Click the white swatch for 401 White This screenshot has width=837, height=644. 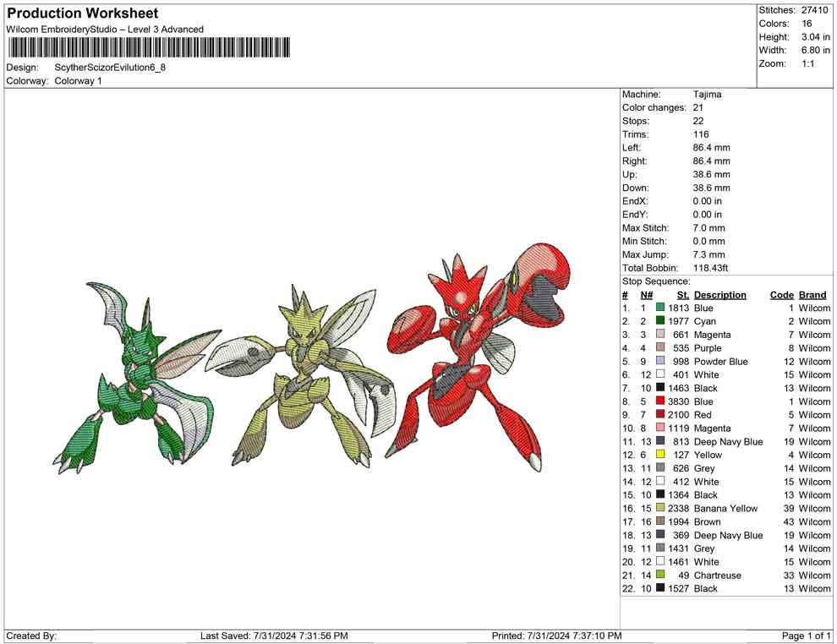coord(660,374)
